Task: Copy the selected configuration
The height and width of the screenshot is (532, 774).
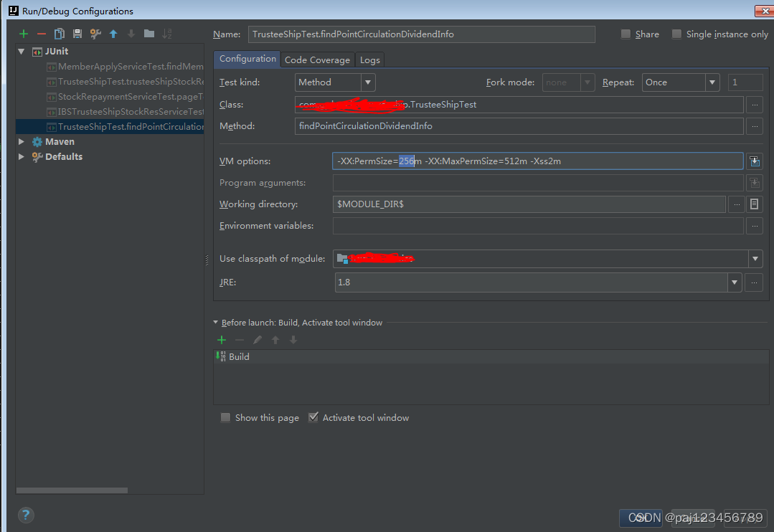Action: click(59, 34)
